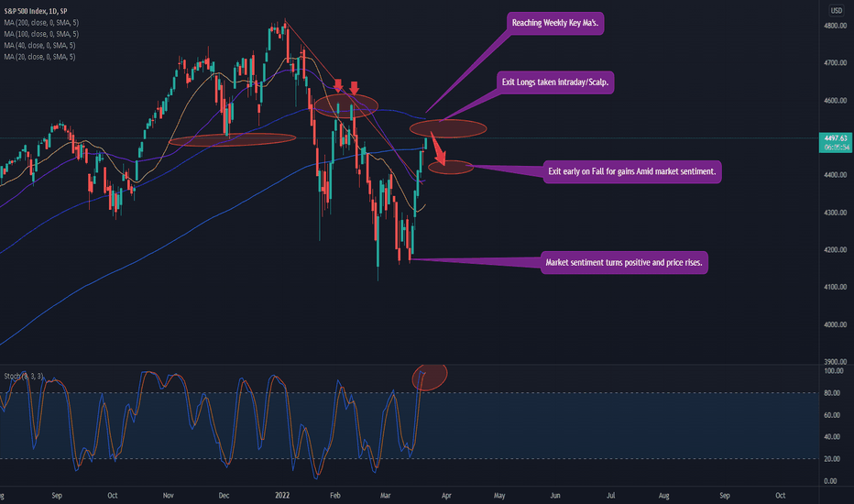Viewport: 854px width, 504px height.
Task: Click the 0.00 stochastic scale label
Action: pos(830,481)
